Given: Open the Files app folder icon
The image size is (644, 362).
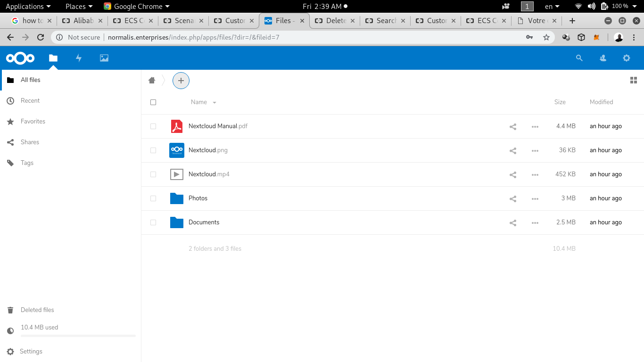Looking at the screenshot, I should (53, 58).
